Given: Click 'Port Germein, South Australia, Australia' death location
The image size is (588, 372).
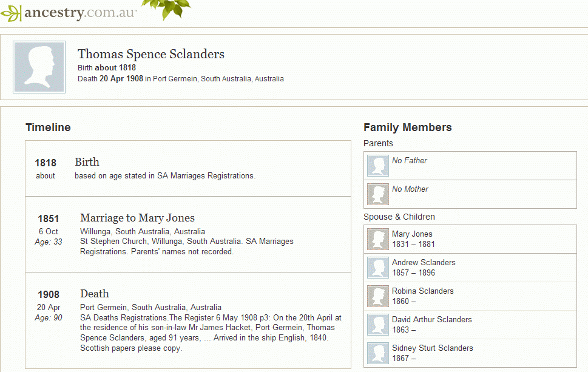Looking at the screenshot, I should click(x=150, y=308).
